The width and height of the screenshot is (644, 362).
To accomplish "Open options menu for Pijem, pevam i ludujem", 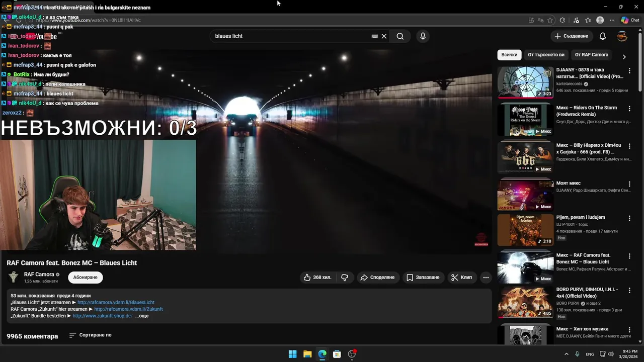I will [x=629, y=219].
